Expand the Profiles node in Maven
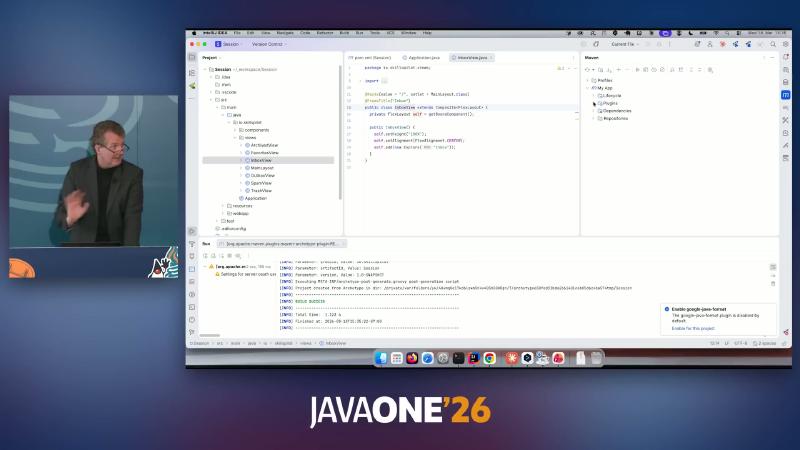 pyautogui.click(x=588, y=81)
